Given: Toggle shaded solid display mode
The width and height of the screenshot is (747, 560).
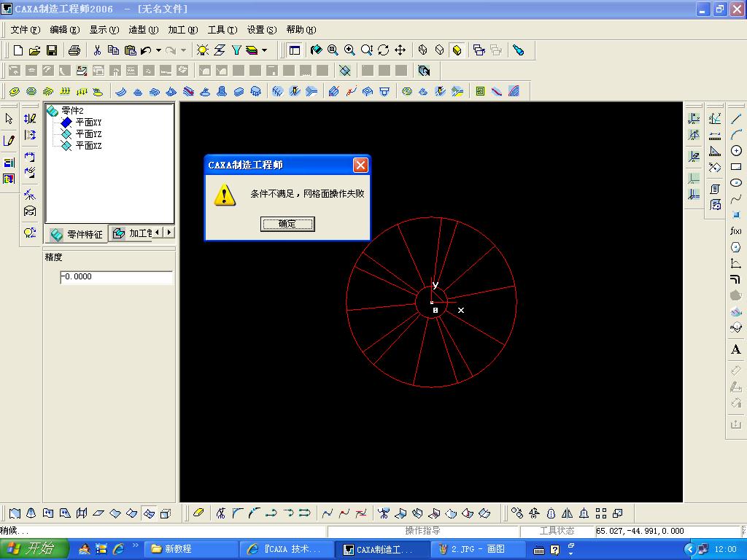Looking at the screenshot, I should pos(457,50).
